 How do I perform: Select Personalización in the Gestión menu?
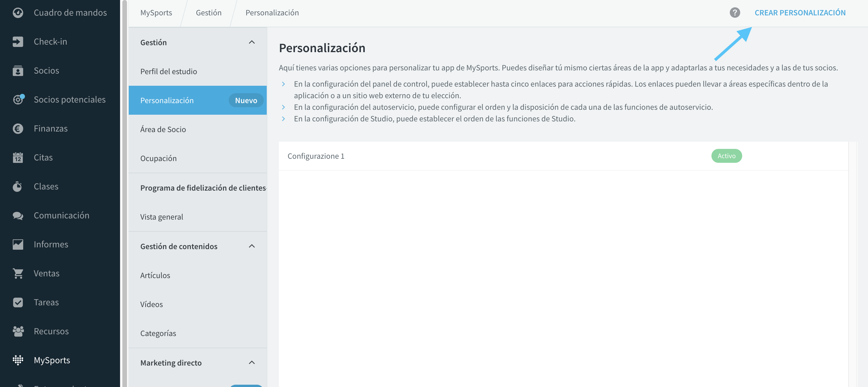coord(198,100)
